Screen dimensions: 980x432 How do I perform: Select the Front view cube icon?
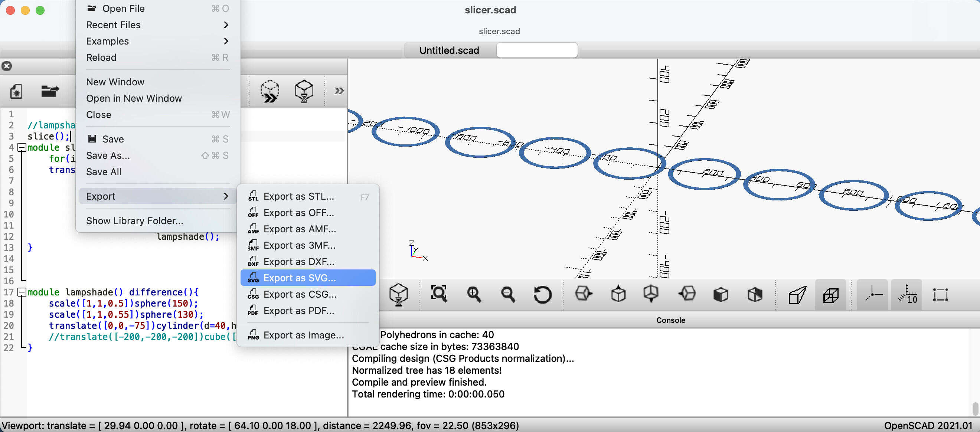point(721,295)
